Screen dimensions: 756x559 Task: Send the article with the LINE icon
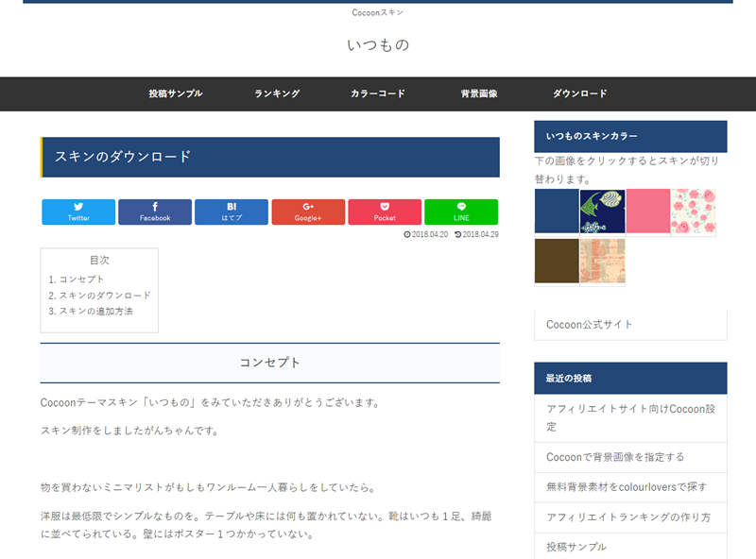pyautogui.click(x=461, y=212)
